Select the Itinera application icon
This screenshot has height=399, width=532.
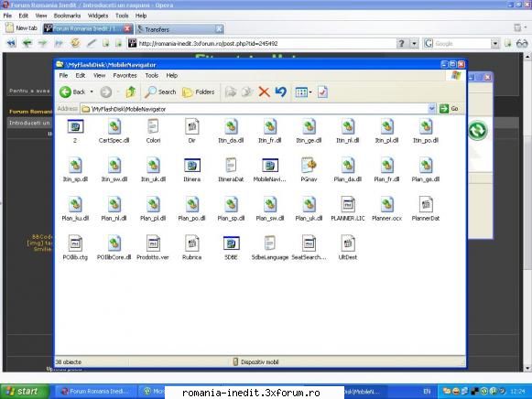pos(192,170)
